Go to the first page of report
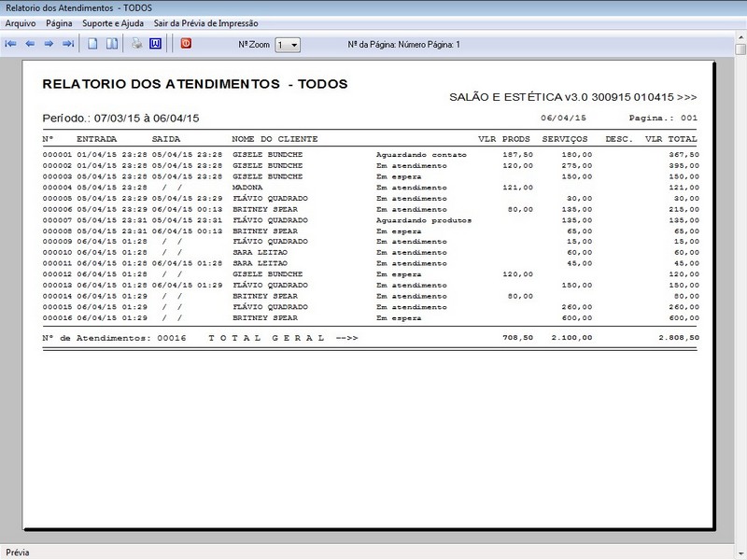747x560 pixels. pyautogui.click(x=10, y=44)
